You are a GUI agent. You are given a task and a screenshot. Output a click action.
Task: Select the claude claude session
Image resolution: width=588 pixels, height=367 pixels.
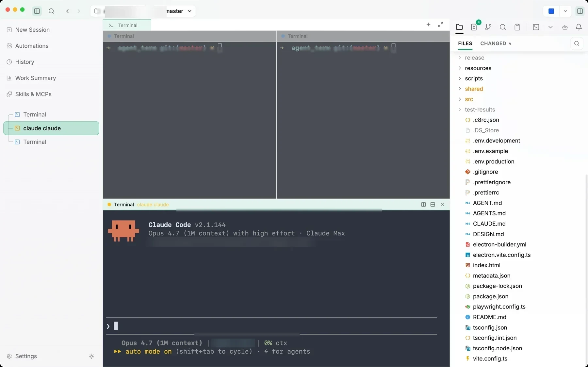pyautogui.click(x=51, y=128)
